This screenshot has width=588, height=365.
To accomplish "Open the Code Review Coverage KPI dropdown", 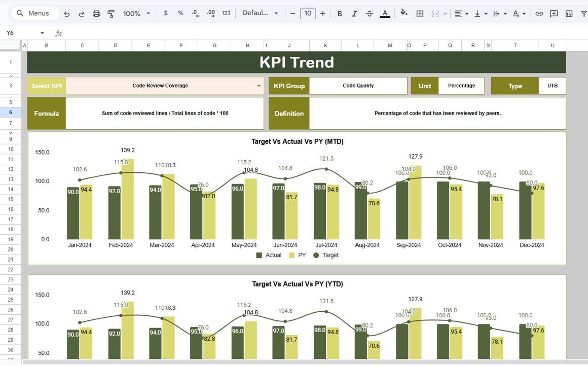I will [x=259, y=86].
